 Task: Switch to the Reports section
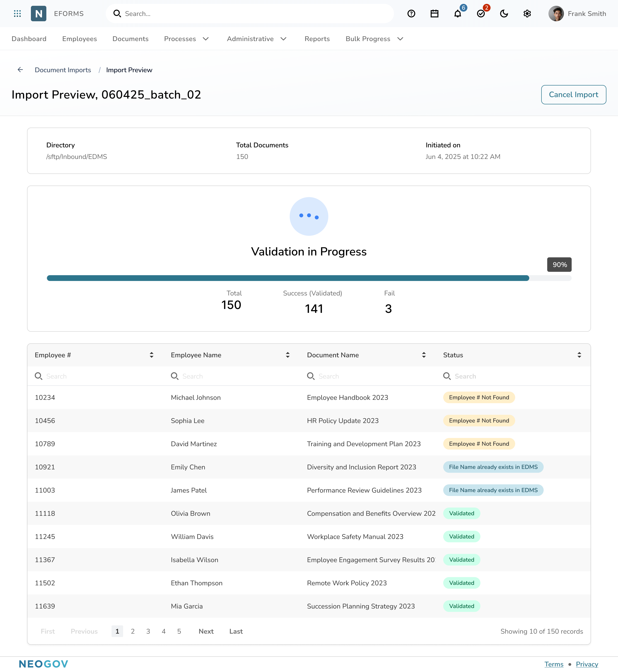tap(317, 39)
